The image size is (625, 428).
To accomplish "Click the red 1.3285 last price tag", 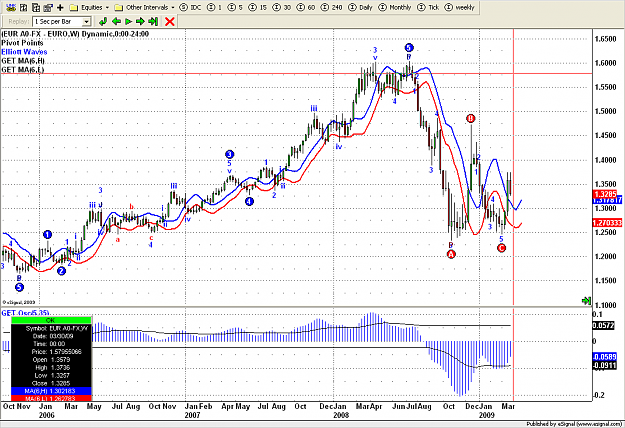I will click(605, 194).
